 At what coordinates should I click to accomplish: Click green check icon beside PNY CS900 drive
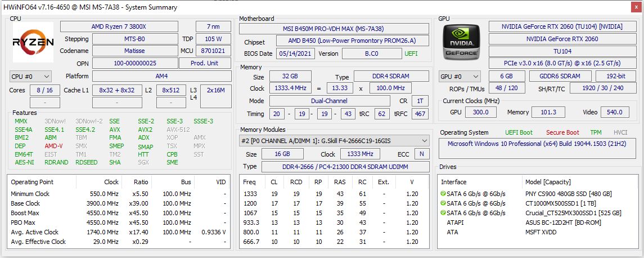click(x=443, y=193)
